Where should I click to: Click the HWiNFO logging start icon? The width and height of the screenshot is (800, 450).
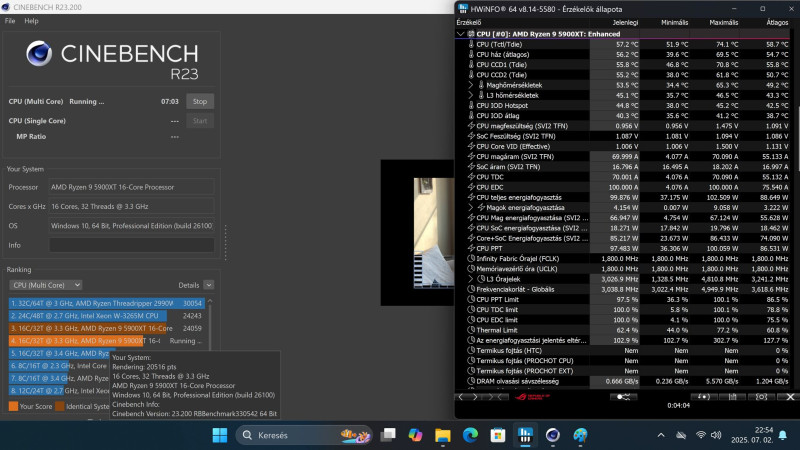(733, 397)
